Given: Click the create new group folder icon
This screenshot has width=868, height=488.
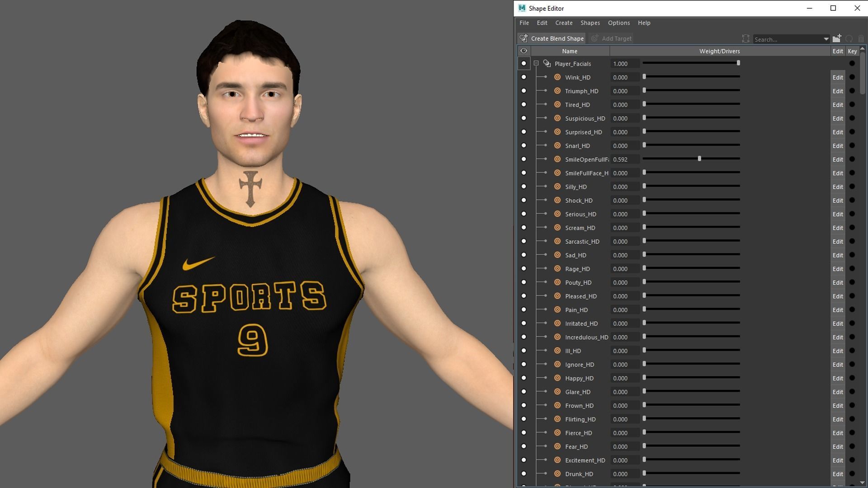Looking at the screenshot, I should coord(837,38).
